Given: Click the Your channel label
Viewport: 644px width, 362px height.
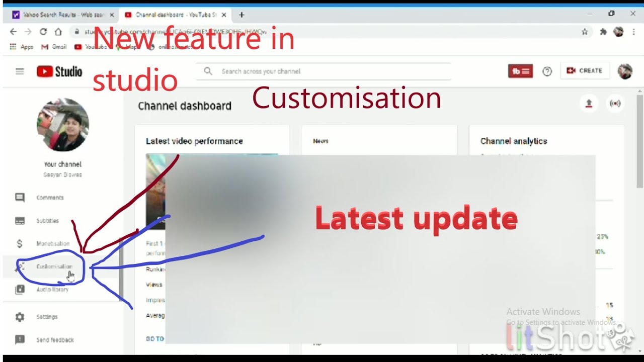Looking at the screenshot, I should click(x=62, y=164).
